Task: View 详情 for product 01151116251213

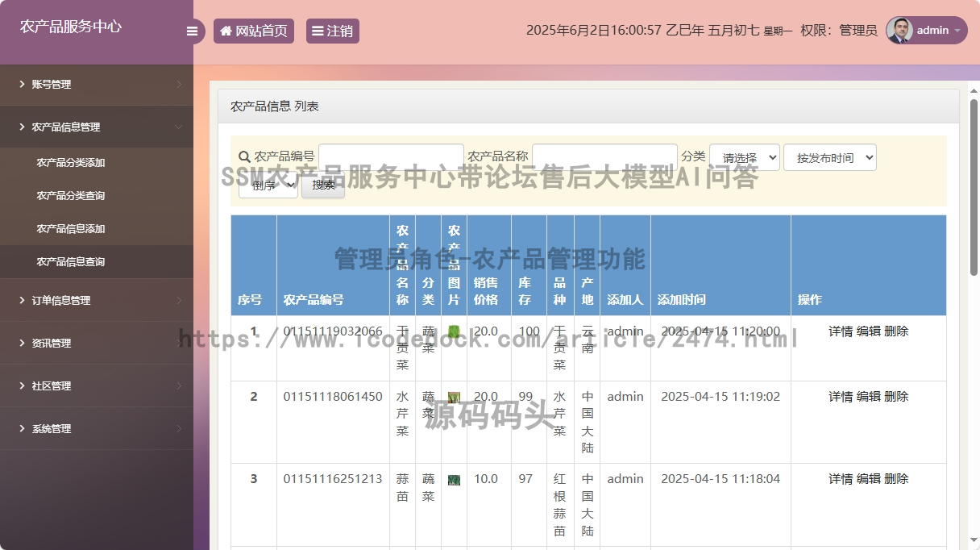Action: click(841, 478)
